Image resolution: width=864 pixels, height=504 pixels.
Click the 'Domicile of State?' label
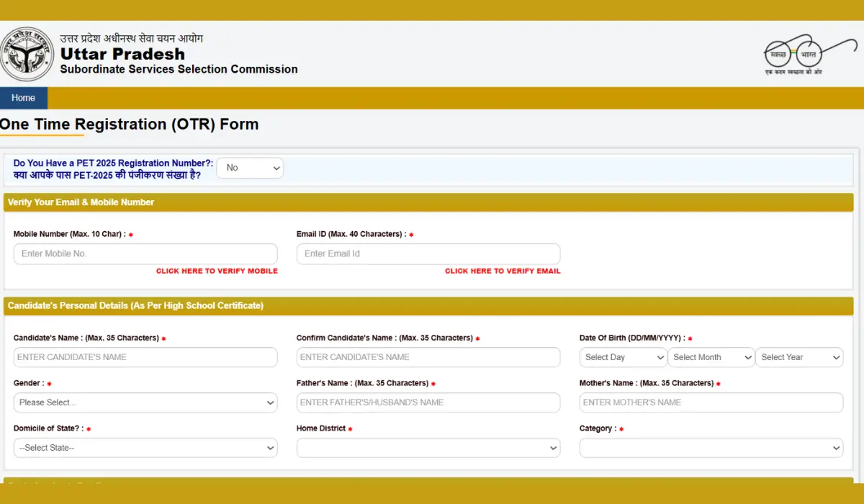click(48, 428)
